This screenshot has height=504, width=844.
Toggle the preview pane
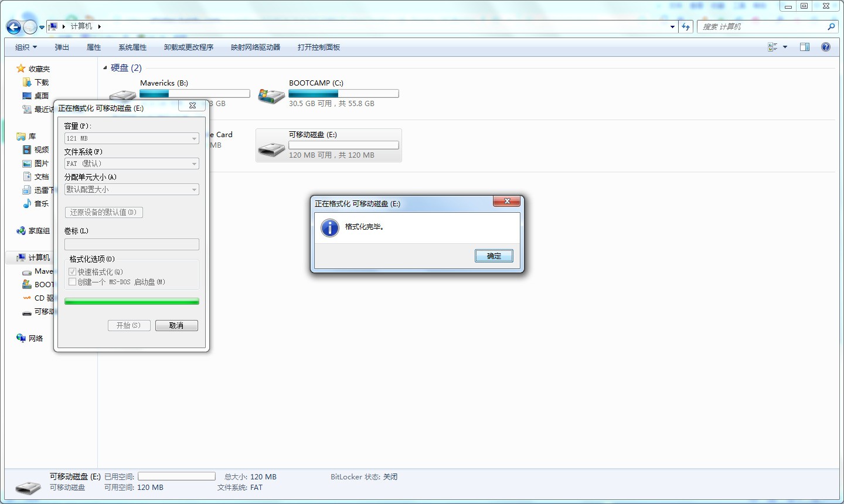pos(805,47)
